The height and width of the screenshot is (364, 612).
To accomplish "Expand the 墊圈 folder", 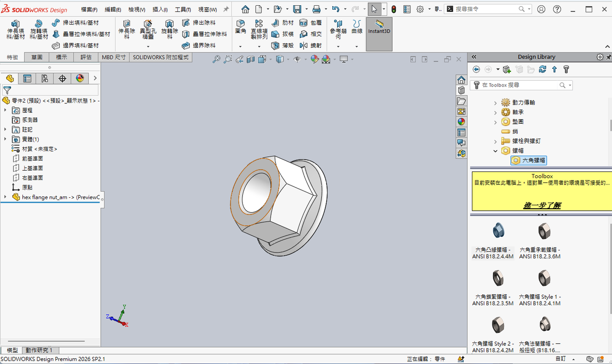I will coord(495,122).
